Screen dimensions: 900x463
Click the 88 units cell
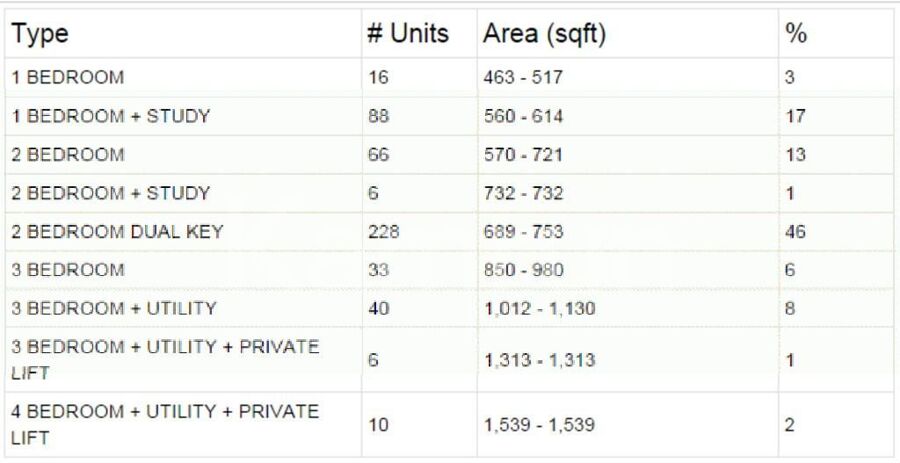pos(378,116)
